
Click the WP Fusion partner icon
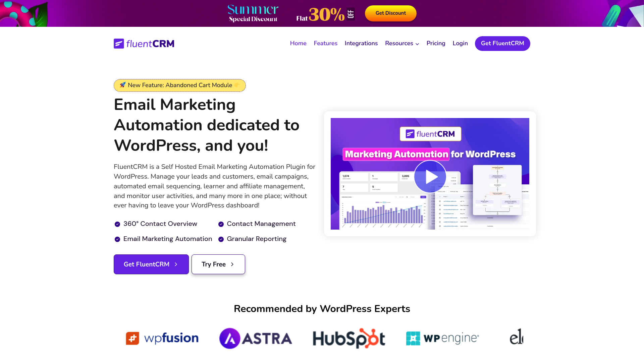(162, 338)
